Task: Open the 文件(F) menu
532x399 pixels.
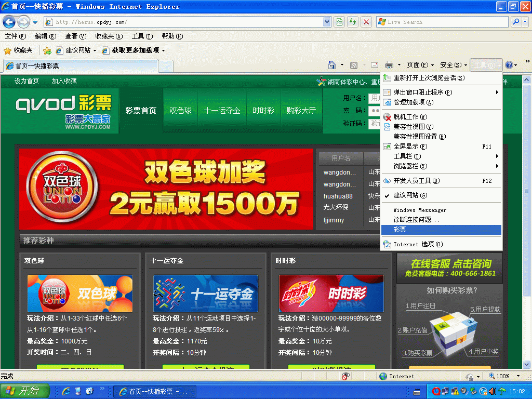Action: [x=16, y=36]
